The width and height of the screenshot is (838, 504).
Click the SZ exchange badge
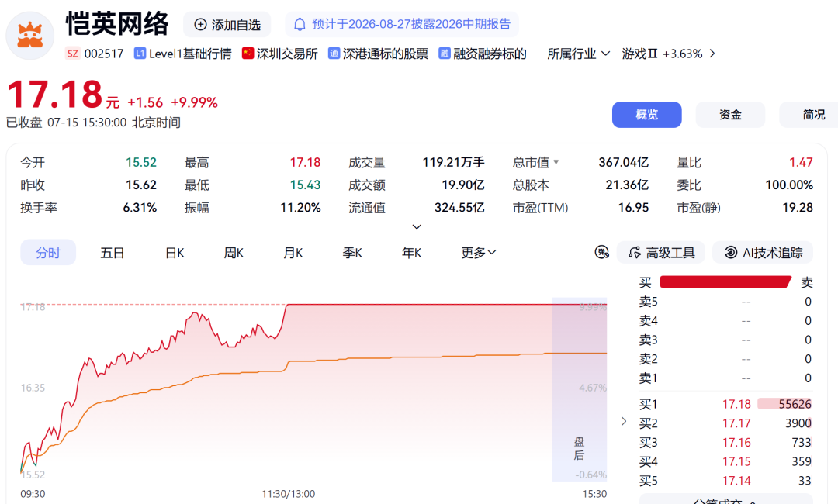73,54
